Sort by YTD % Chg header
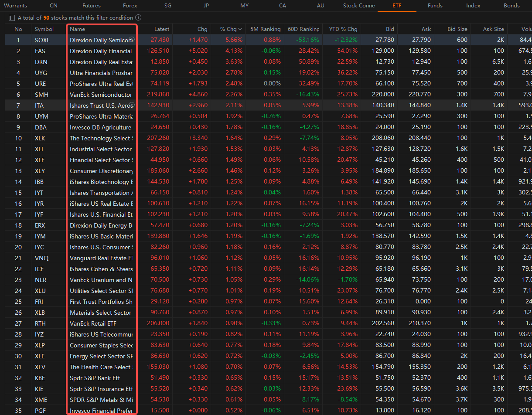The image size is (532, 415). [x=343, y=29]
